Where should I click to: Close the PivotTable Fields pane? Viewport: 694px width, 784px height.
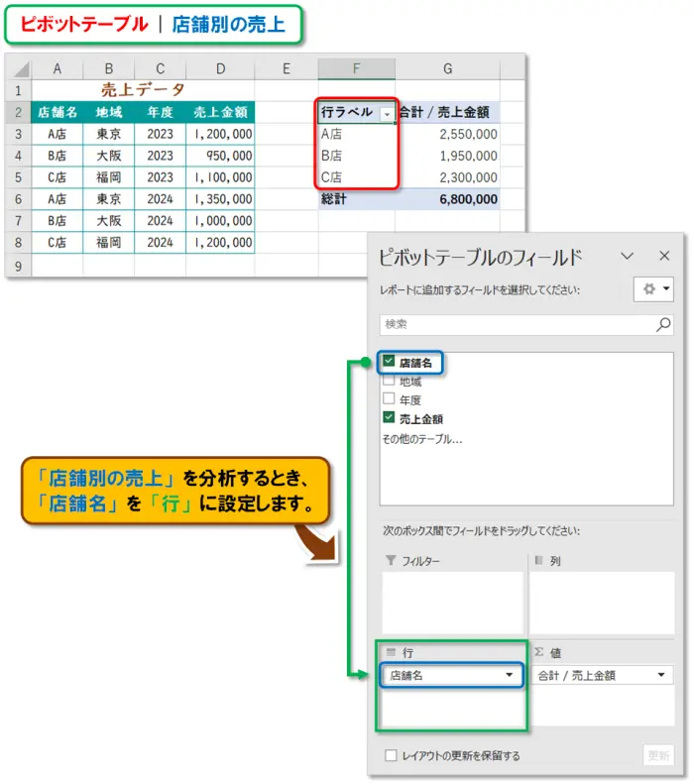click(664, 256)
